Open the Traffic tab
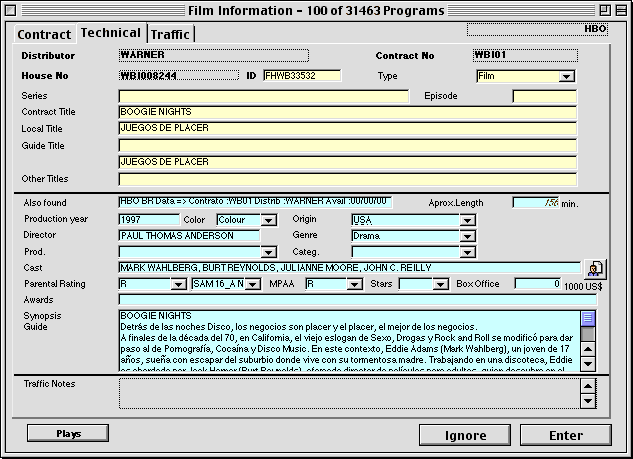Screen dimensions: 633x459 (170, 34)
